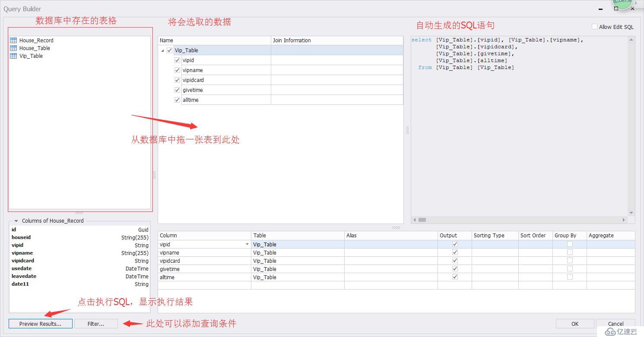Click the Alias column header

coord(391,236)
